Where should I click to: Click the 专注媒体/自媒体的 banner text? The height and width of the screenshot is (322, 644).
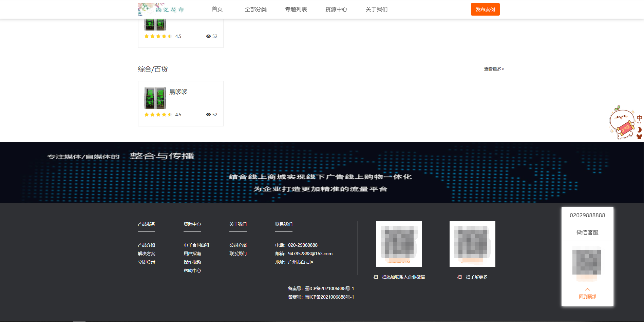(x=83, y=157)
